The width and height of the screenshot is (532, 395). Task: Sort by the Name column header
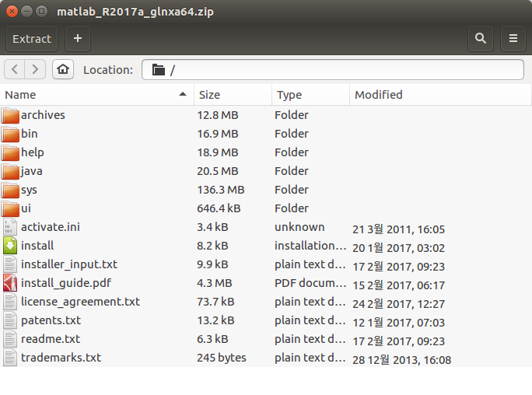point(96,95)
